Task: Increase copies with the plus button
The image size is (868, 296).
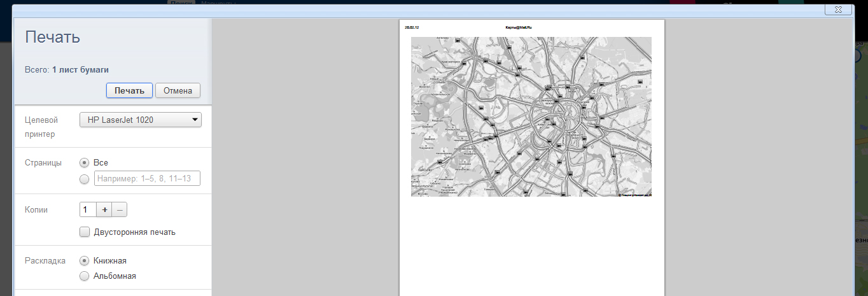Action: point(104,209)
